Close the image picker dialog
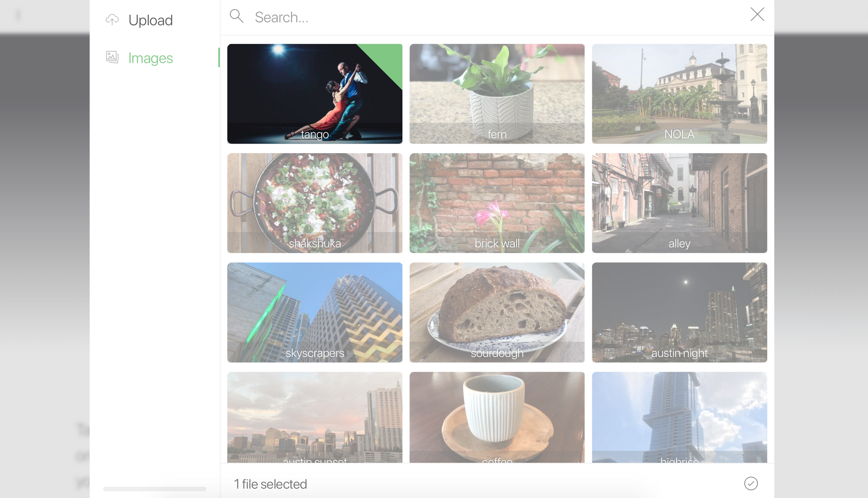The image size is (868, 498). click(x=757, y=14)
